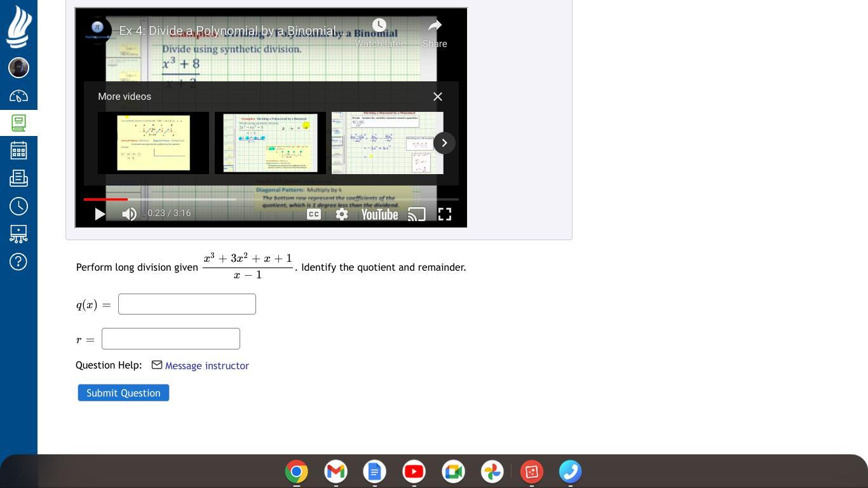
Task: Open Google Docs from the shelf
Action: [375, 471]
